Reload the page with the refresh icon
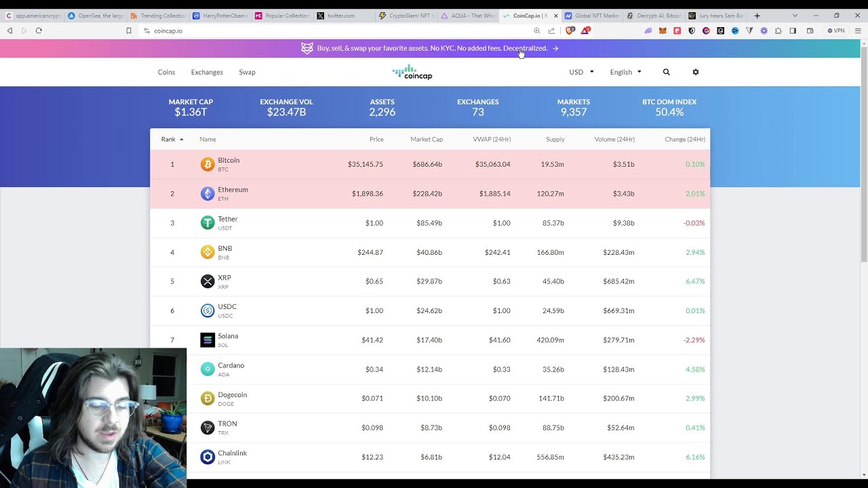868x488 pixels. tap(39, 30)
